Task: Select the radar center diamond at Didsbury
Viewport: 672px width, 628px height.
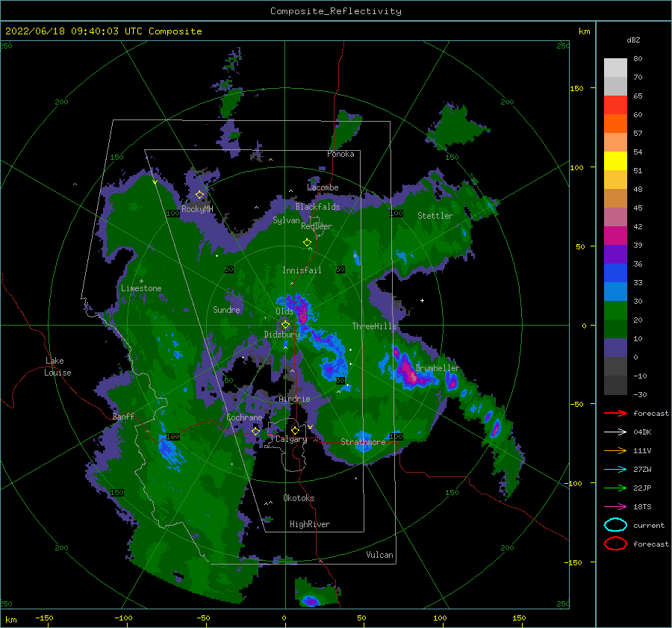Action: tap(285, 325)
